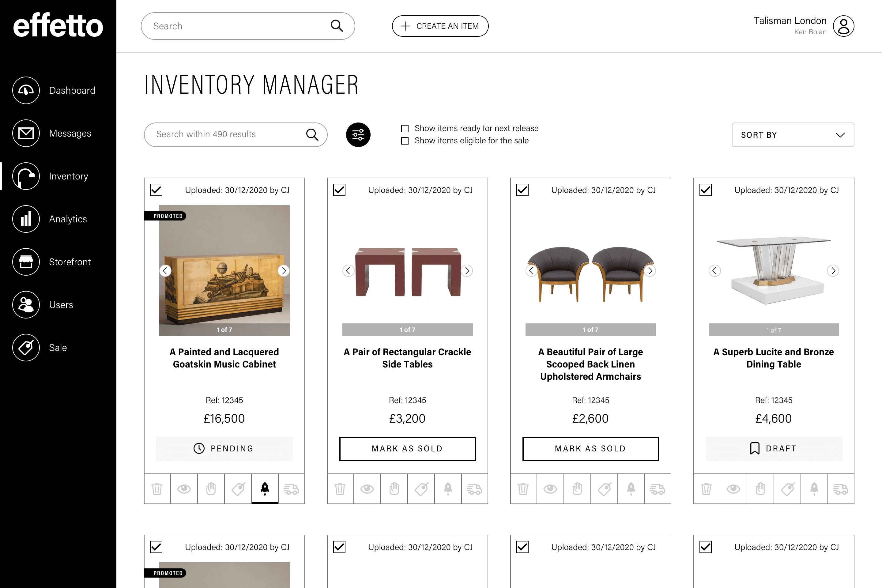Click the magnifier in the top Search bar
Screen dimensions: 882x588
337,26
